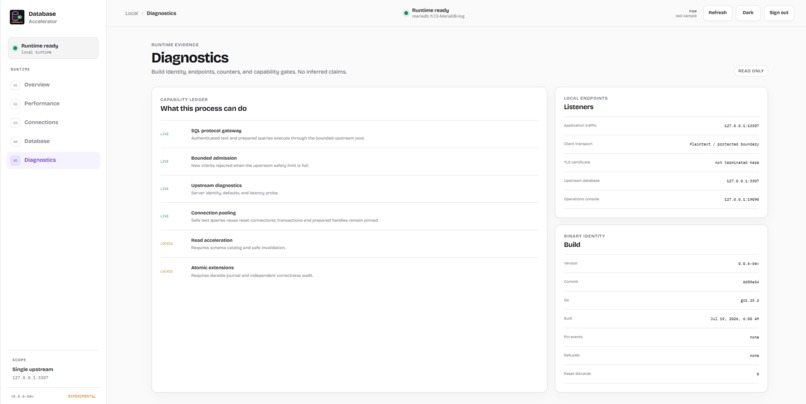
Task: Click the Read acceleration row title
Action: pyautogui.click(x=212, y=240)
